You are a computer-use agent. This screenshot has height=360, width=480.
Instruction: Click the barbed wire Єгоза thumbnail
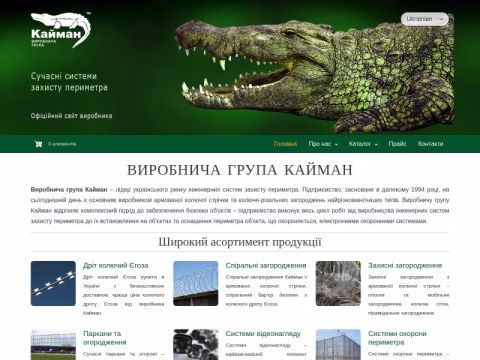click(53, 283)
